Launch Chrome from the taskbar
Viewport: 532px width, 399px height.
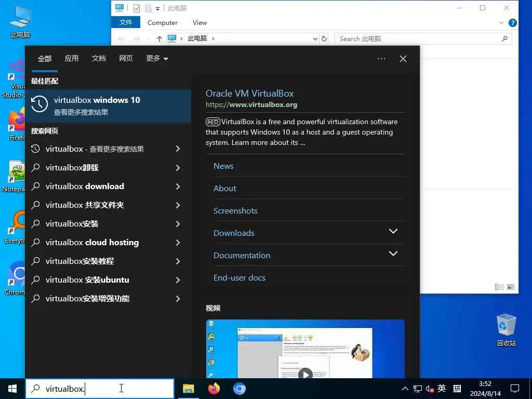point(239,389)
